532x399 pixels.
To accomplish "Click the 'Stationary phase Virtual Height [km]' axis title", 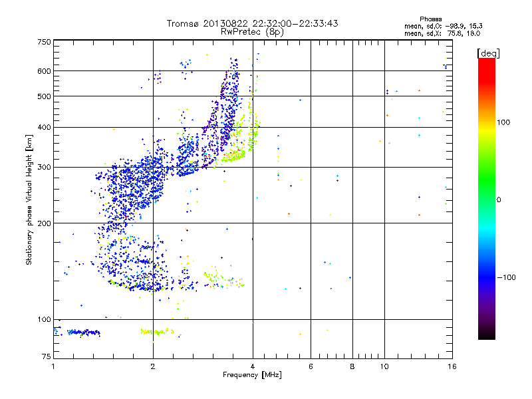I will pos(29,200).
